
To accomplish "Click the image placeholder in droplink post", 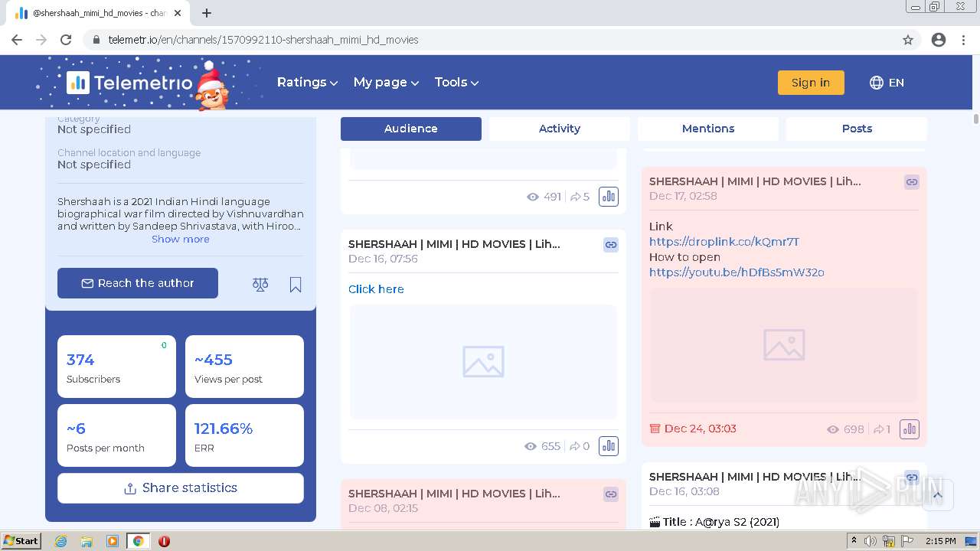I will point(784,345).
